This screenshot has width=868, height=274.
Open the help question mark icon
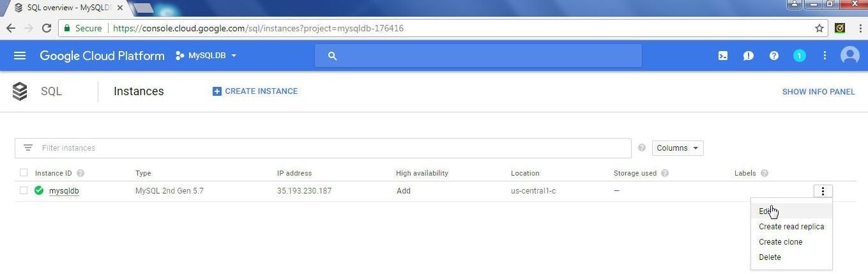tap(774, 56)
